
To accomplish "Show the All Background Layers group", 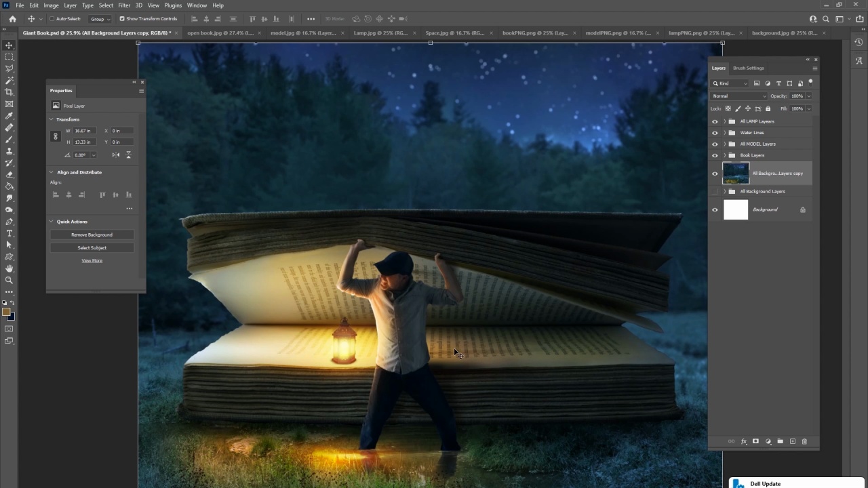I will tap(715, 192).
